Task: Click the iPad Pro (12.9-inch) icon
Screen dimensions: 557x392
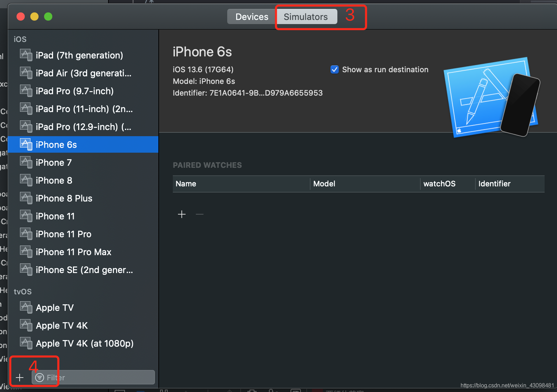Action: pos(26,127)
